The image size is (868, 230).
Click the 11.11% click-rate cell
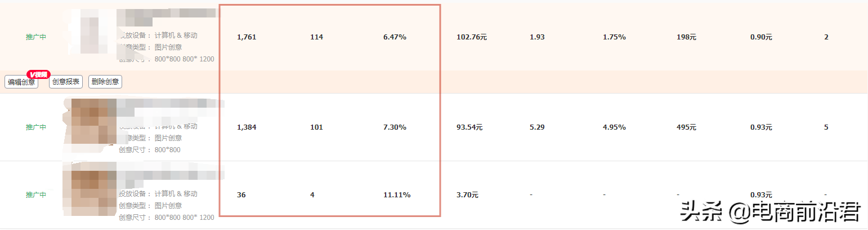click(396, 195)
